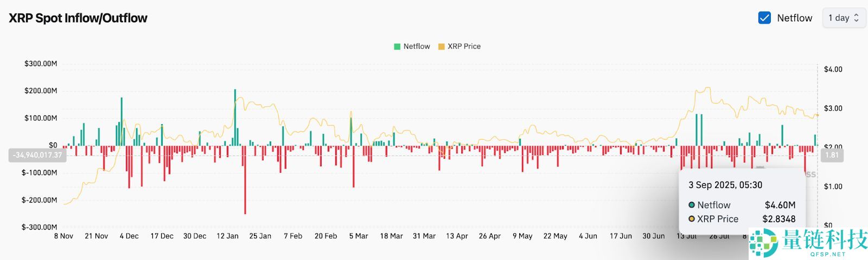
Task: Click the $300.00M left axis label
Action: pyautogui.click(x=41, y=64)
